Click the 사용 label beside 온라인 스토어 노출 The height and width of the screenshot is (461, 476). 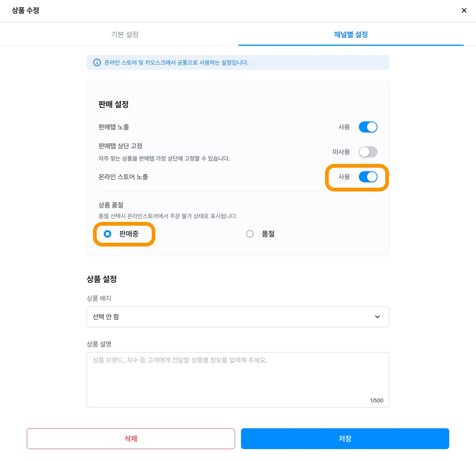pyautogui.click(x=344, y=177)
